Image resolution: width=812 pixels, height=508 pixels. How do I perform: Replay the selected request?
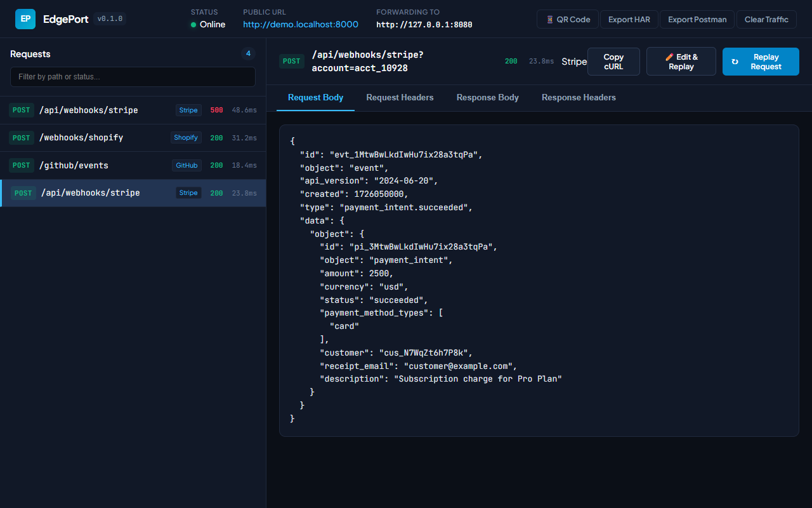coord(761,62)
